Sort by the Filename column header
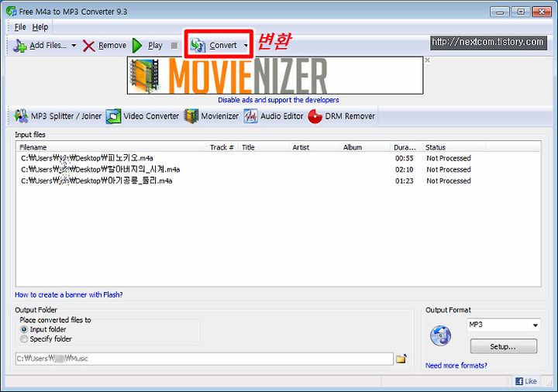Viewport: 558px width, 392px height. pyautogui.click(x=112, y=147)
